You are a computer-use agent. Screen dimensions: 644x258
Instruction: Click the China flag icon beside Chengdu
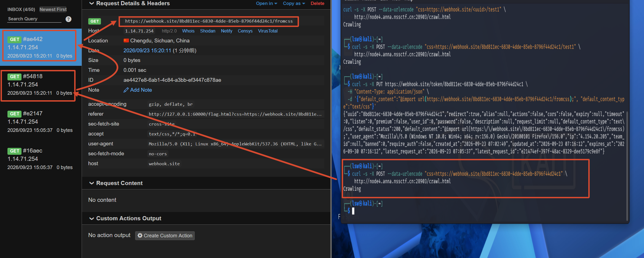click(126, 40)
